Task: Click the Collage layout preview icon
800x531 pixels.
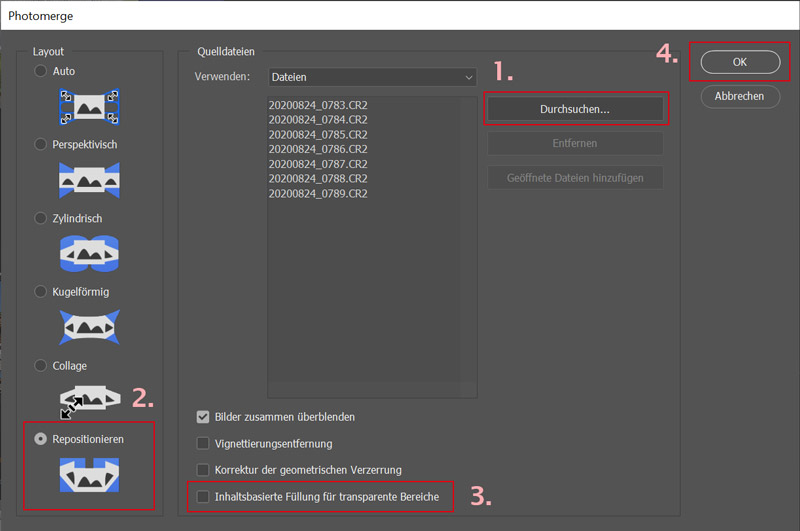Action: coord(89,401)
